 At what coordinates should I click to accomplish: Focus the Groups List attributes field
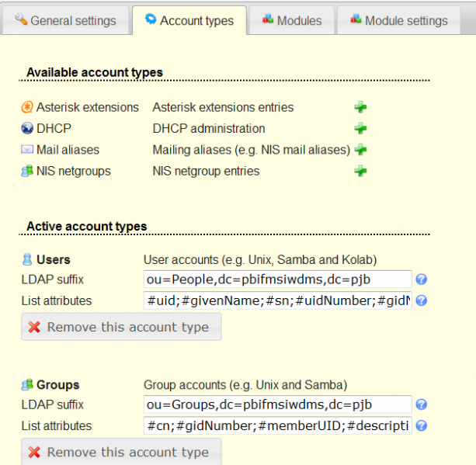tap(277, 425)
